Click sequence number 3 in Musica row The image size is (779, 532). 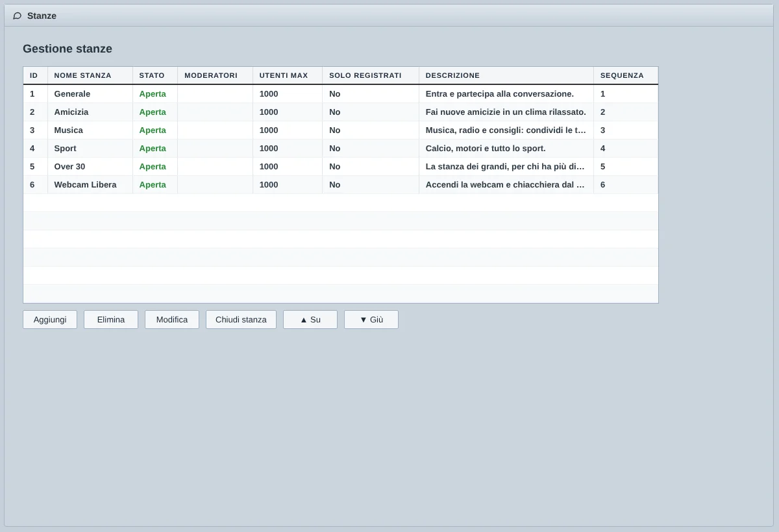coord(602,130)
